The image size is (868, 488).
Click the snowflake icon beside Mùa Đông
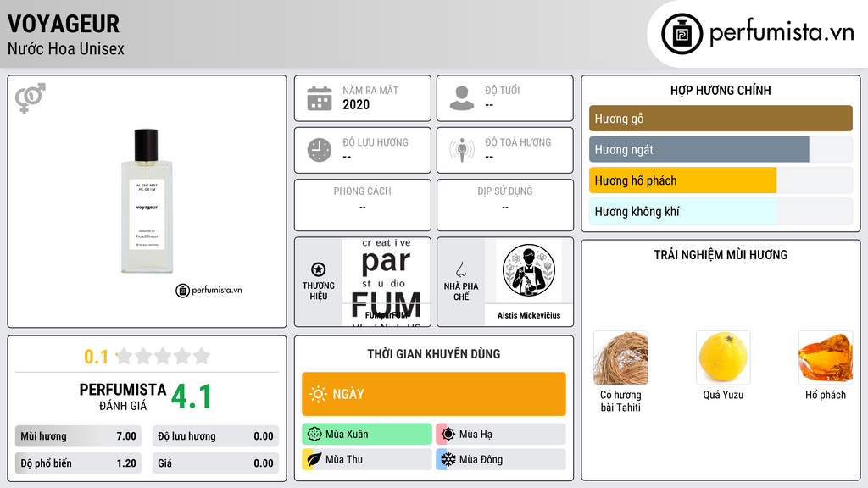[x=448, y=459]
